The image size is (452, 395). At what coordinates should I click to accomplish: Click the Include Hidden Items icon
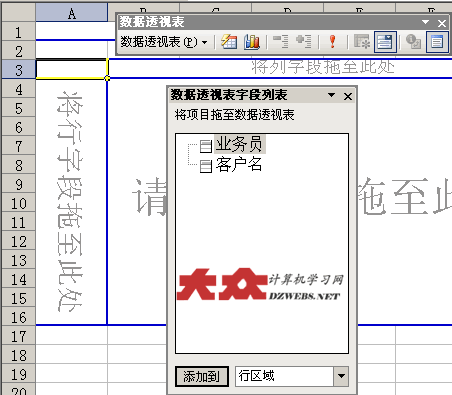click(362, 42)
